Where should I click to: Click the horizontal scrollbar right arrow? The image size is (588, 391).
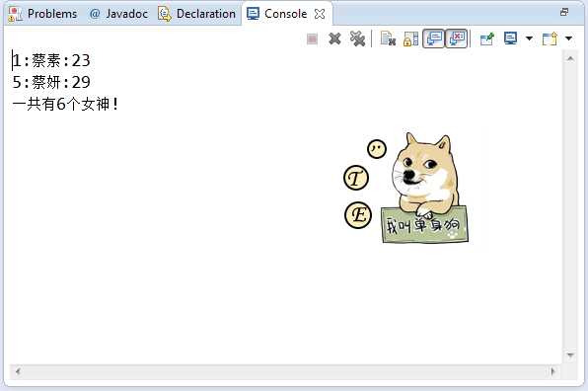pos(552,371)
